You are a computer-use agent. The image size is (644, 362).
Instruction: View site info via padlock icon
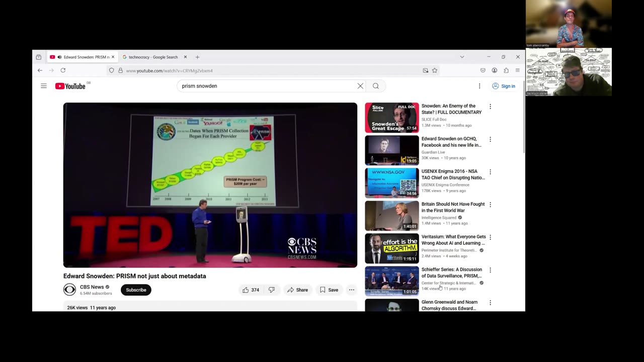120,70
